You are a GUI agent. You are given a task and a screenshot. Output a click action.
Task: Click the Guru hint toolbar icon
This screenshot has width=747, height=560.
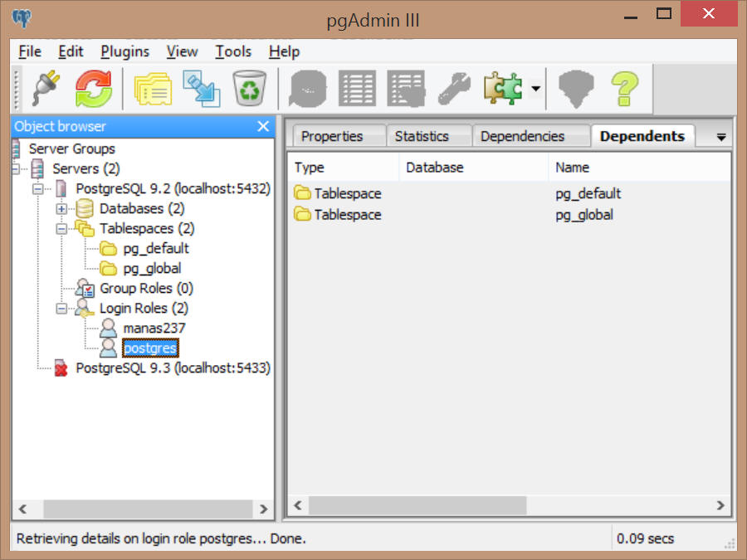click(x=577, y=89)
